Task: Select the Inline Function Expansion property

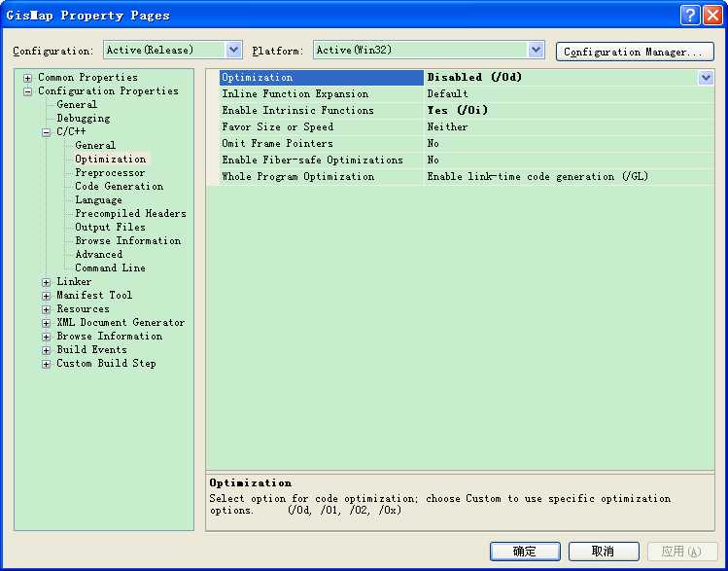Action: (x=322, y=93)
